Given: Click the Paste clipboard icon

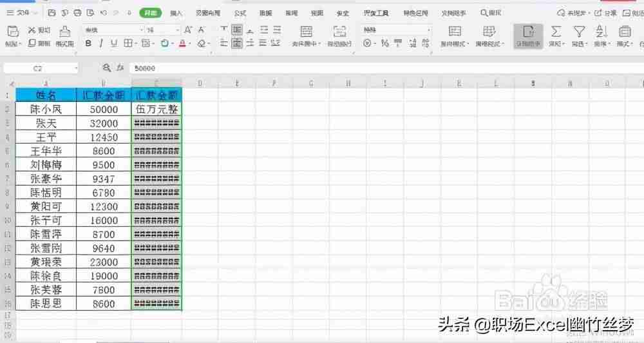Looking at the screenshot, I should pos(13,31).
